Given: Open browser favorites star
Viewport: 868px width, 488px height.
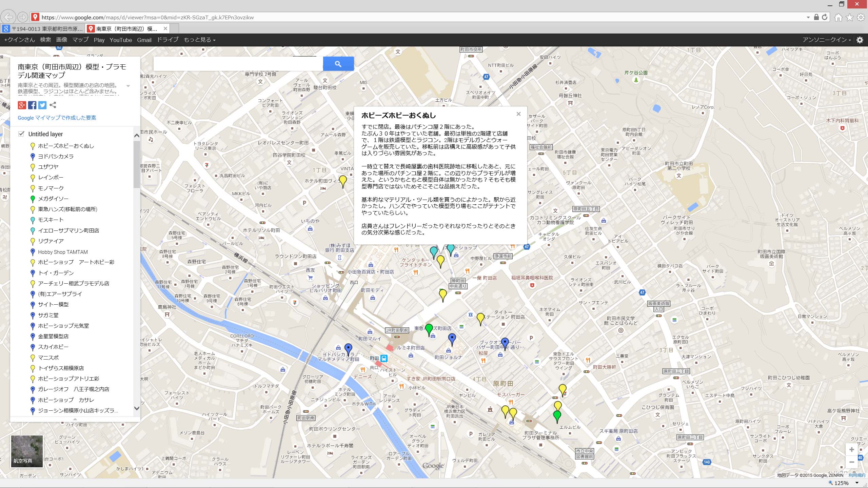Looking at the screenshot, I should [849, 18].
